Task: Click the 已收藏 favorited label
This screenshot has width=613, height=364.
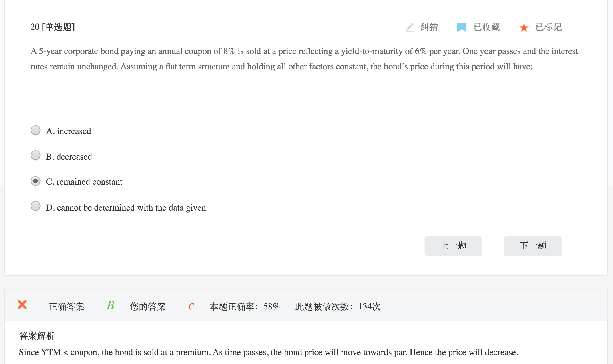Action: pyautogui.click(x=487, y=27)
